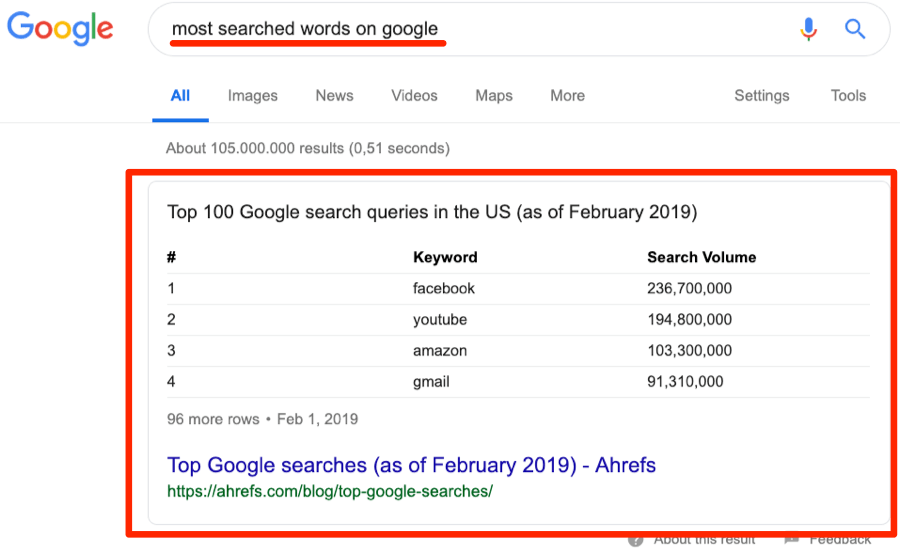Open the Videos tab
900x555 pixels.
[414, 96]
